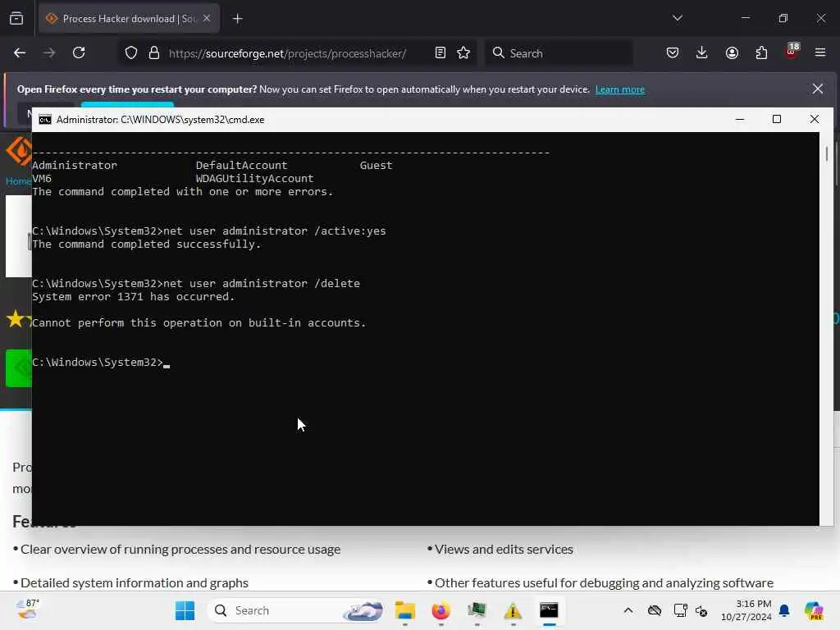The height and width of the screenshot is (630, 840).
Task: Click the Firefox Search box
Action: point(559,53)
